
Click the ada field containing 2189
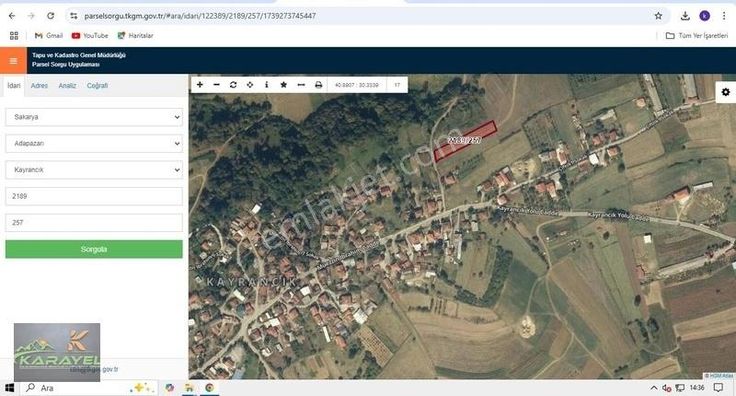tap(94, 196)
